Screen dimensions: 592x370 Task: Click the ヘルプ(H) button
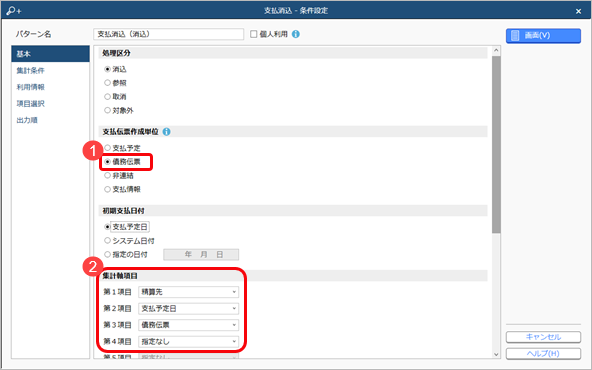click(543, 353)
